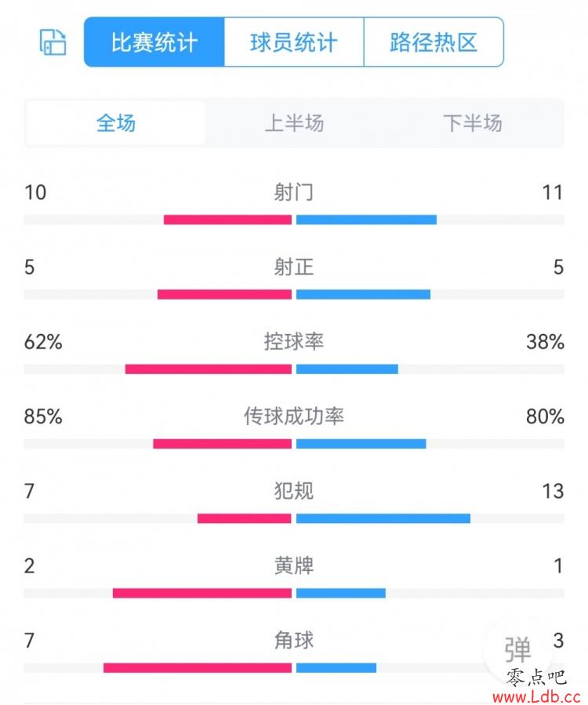Switch to 球员统计 tab
The height and width of the screenshot is (705, 588).
coord(294,42)
